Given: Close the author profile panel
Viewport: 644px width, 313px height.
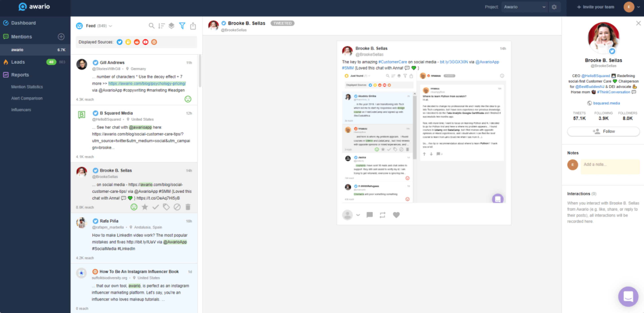Looking at the screenshot, I should click(638, 23).
